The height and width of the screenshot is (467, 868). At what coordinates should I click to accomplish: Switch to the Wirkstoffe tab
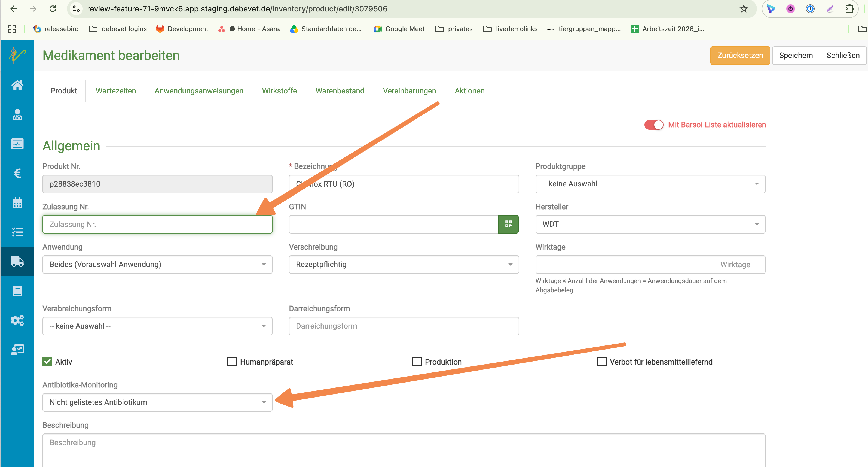[279, 91]
